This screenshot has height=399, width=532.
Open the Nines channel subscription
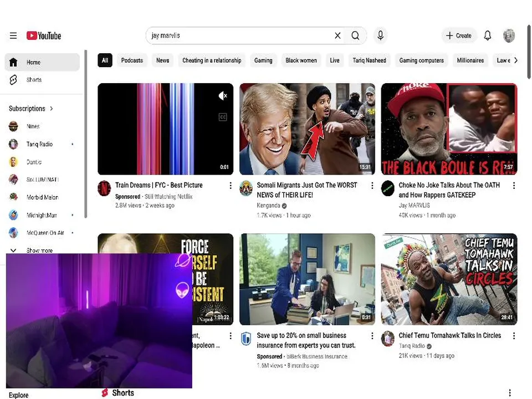tap(42, 126)
